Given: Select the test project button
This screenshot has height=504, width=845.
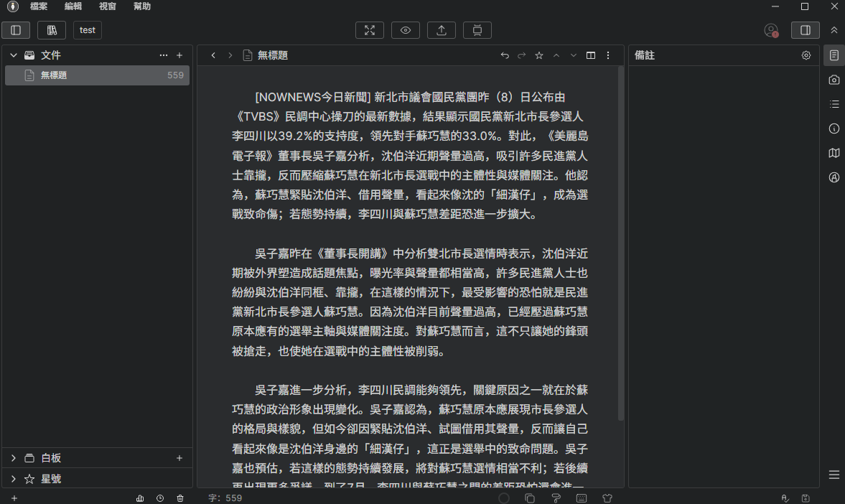Looking at the screenshot, I should coord(88,30).
